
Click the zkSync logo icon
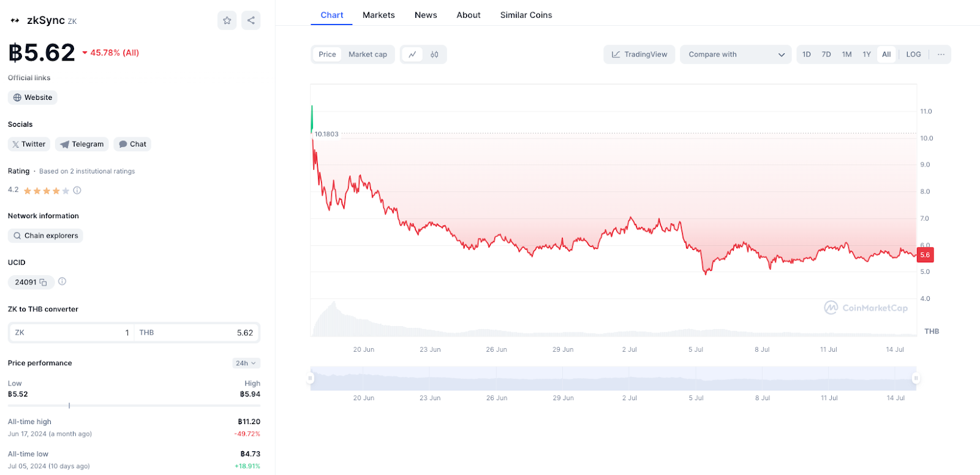pyautogui.click(x=15, y=20)
